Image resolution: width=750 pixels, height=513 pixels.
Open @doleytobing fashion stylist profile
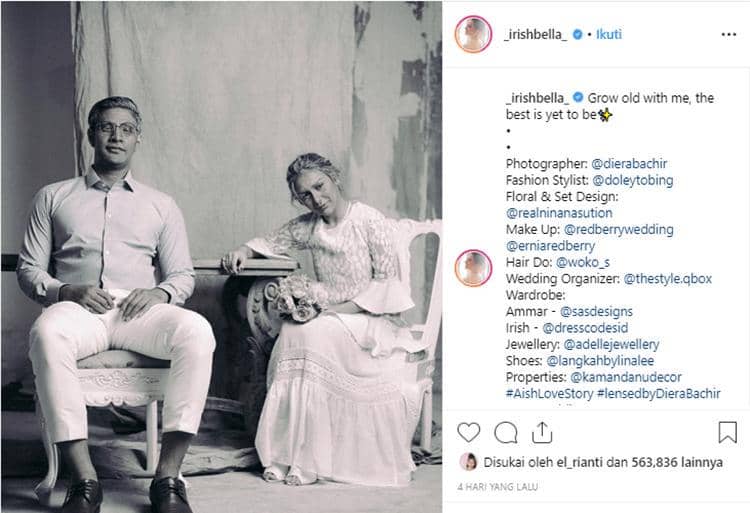coord(632,180)
